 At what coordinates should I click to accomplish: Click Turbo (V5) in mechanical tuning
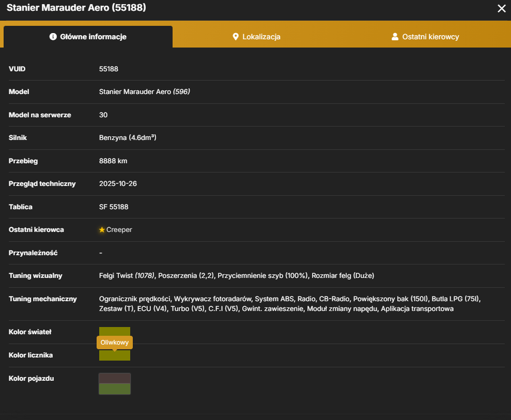click(187, 309)
